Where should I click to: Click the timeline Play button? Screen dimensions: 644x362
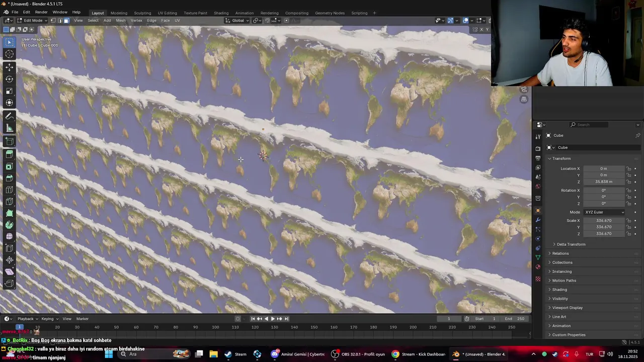point(273,319)
